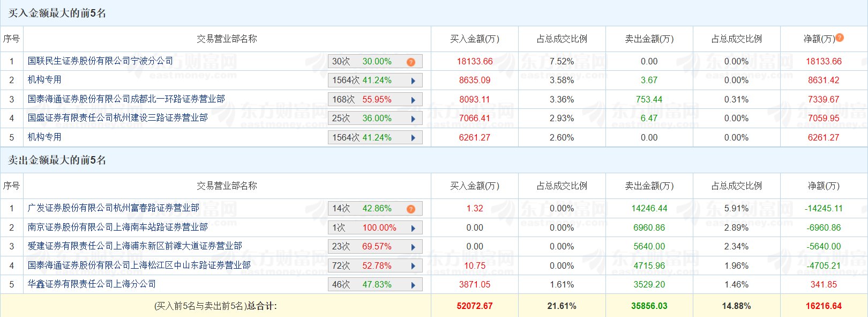Open 国盛证券杭州建设三路证券营业部 link

tap(118, 118)
